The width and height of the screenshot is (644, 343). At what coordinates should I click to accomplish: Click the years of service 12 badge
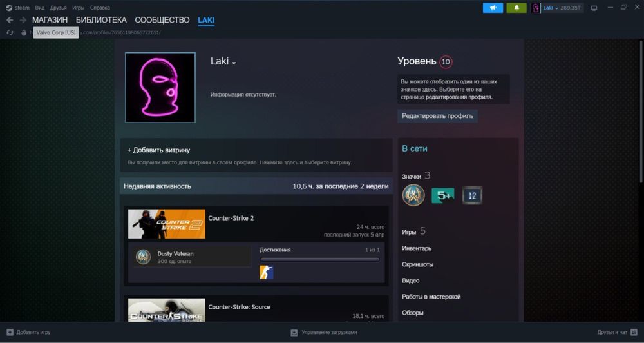[x=472, y=195]
